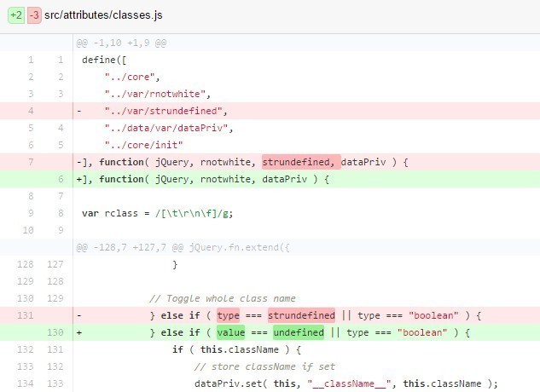Click the highlighted strundefined, parameter in deleted line

click(301, 162)
